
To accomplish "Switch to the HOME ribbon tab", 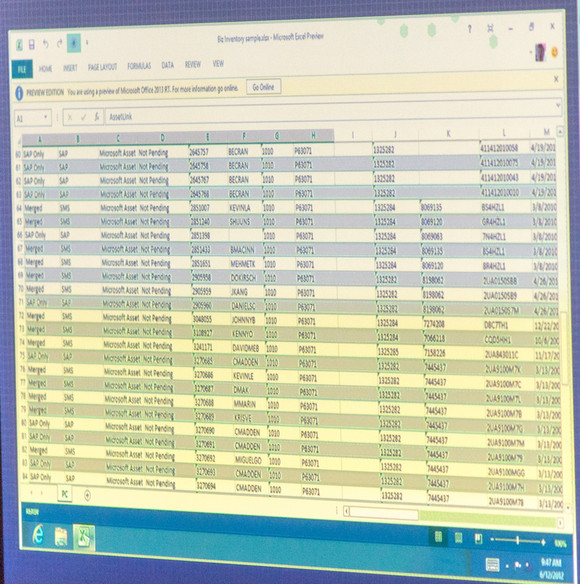I will pyautogui.click(x=45, y=69).
